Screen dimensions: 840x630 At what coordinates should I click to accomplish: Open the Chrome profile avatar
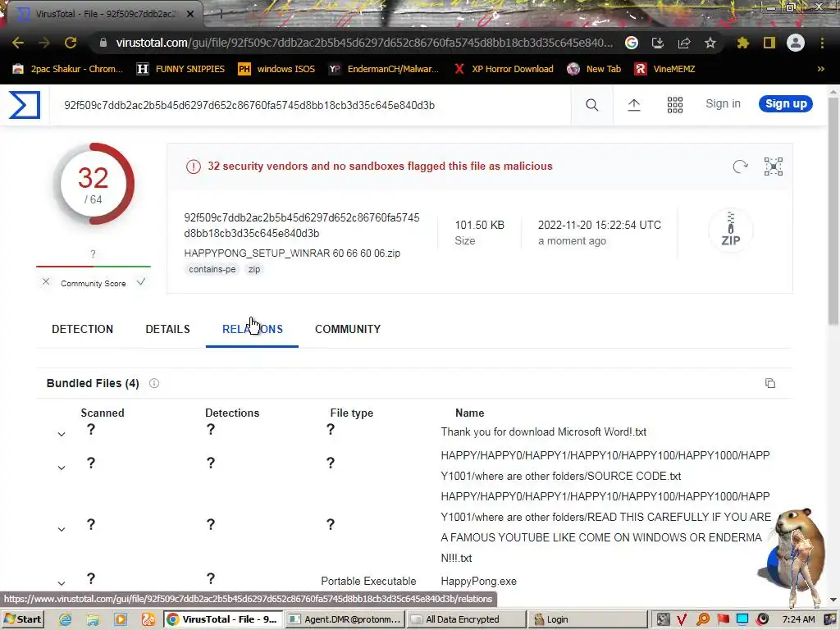796,43
